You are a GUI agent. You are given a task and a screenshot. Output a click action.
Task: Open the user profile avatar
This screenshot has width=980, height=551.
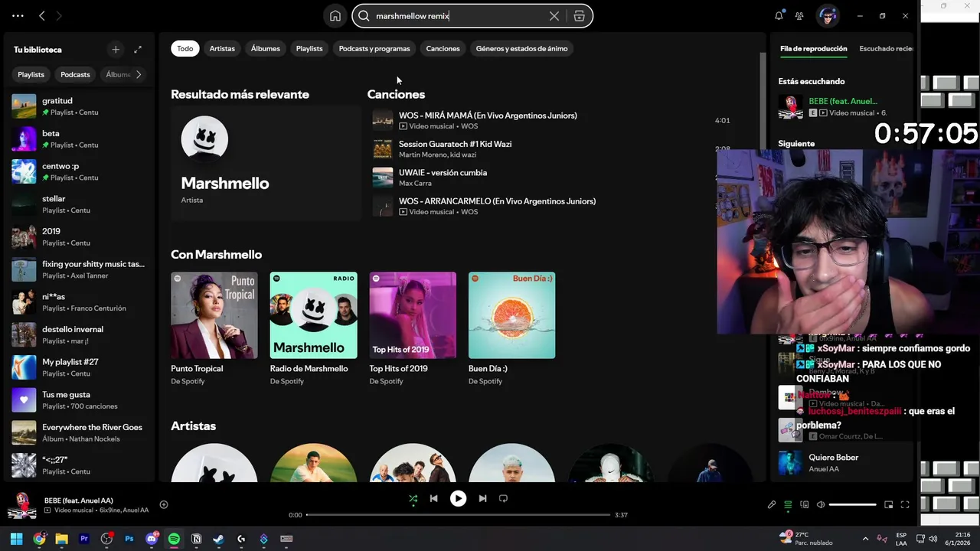point(827,15)
